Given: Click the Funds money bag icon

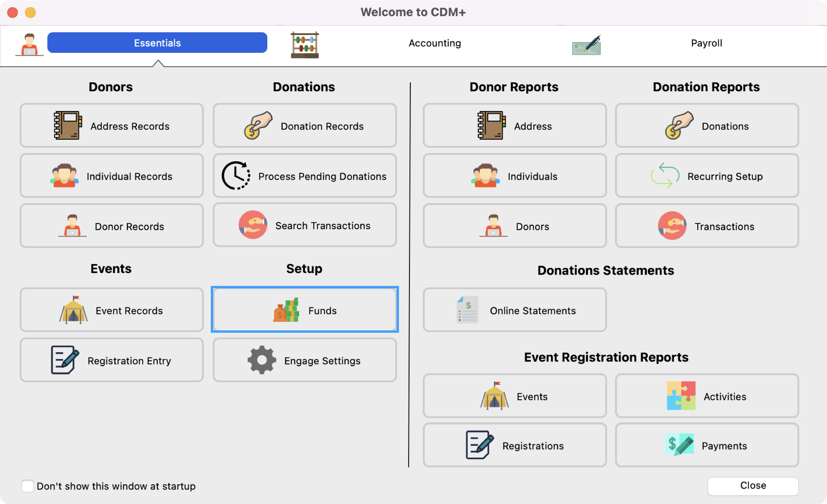Looking at the screenshot, I should [286, 310].
